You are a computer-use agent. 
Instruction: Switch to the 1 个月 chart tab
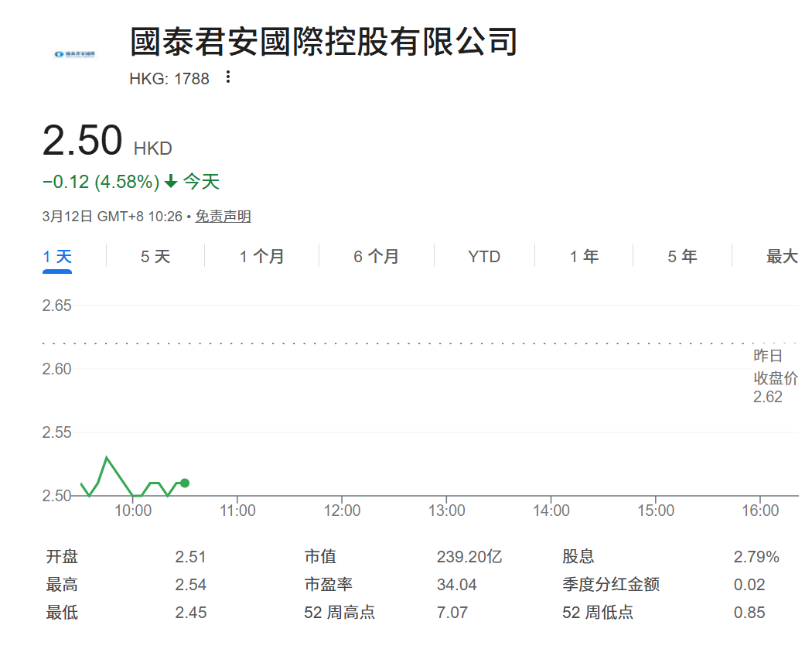261,256
